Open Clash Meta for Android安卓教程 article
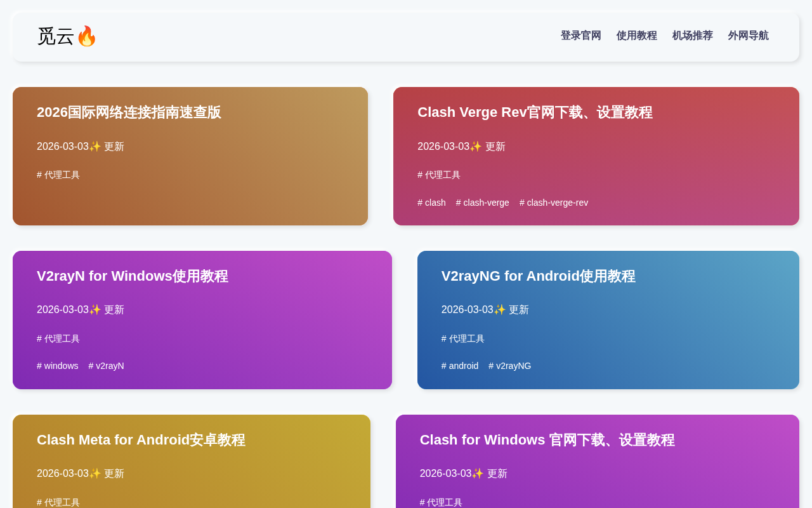The height and width of the screenshot is (508, 812). tap(141, 440)
